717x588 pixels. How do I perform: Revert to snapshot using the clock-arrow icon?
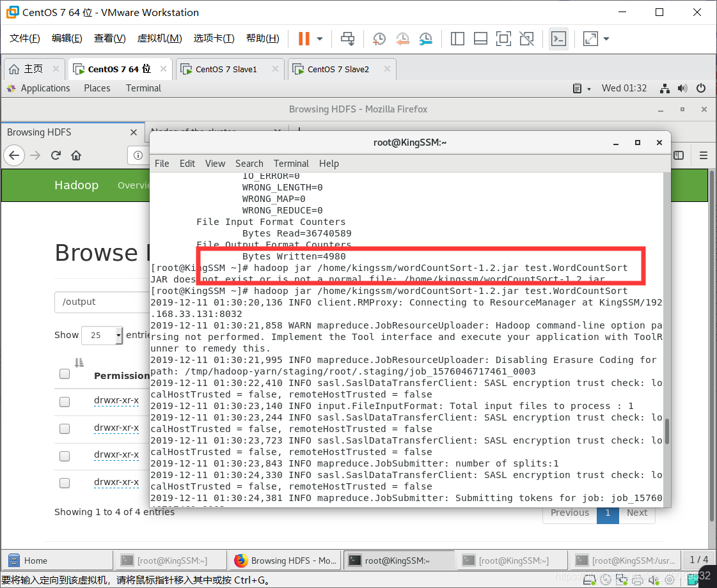pos(402,39)
